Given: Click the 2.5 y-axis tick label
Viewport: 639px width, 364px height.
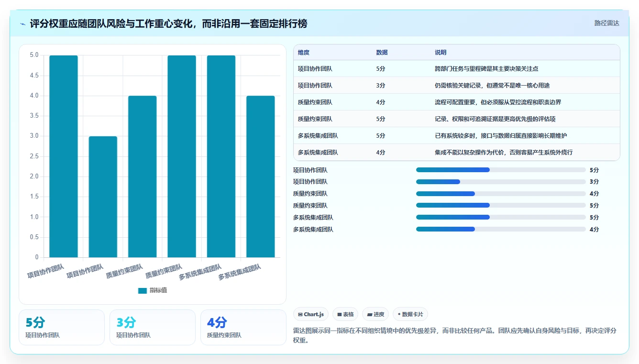Looking at the screenshot, I should [x=34, y=156].
